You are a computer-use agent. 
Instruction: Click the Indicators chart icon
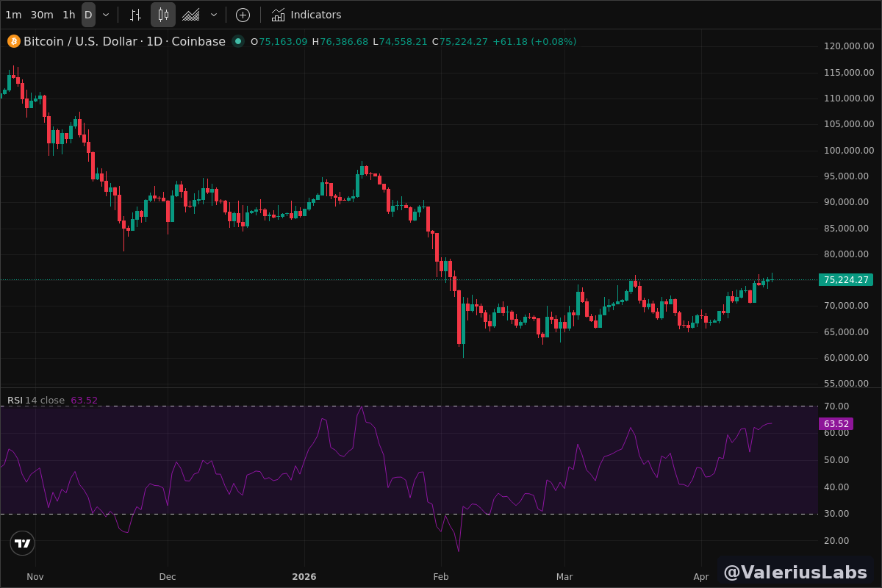pos(278,15)
